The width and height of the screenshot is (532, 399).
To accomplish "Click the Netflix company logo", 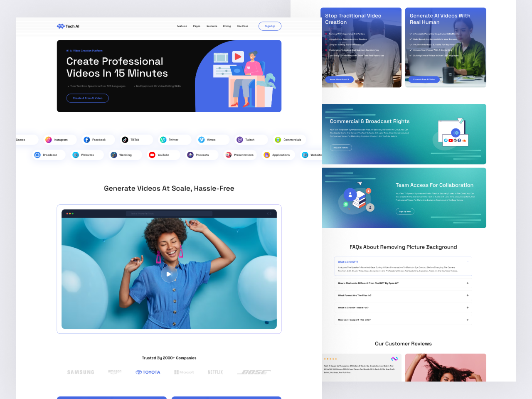I will tap(215, 372).
